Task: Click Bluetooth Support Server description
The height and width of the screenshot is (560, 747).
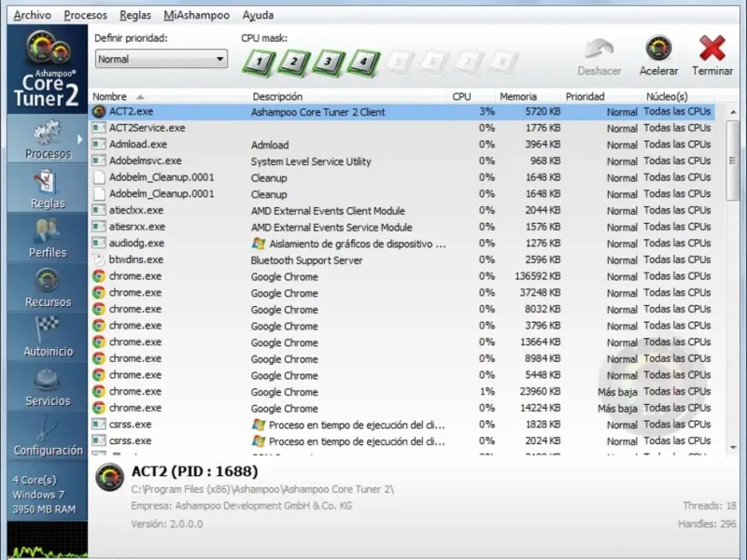Action: (306, 260)
